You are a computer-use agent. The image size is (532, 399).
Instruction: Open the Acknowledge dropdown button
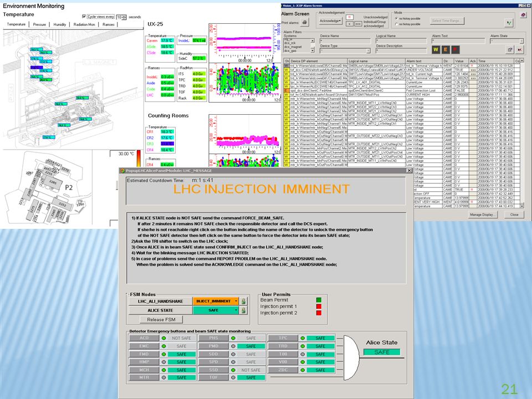point(330,21)
